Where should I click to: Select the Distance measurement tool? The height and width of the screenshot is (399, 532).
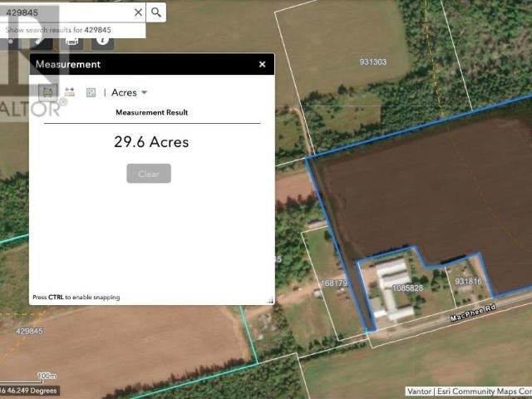coord(70,92)
